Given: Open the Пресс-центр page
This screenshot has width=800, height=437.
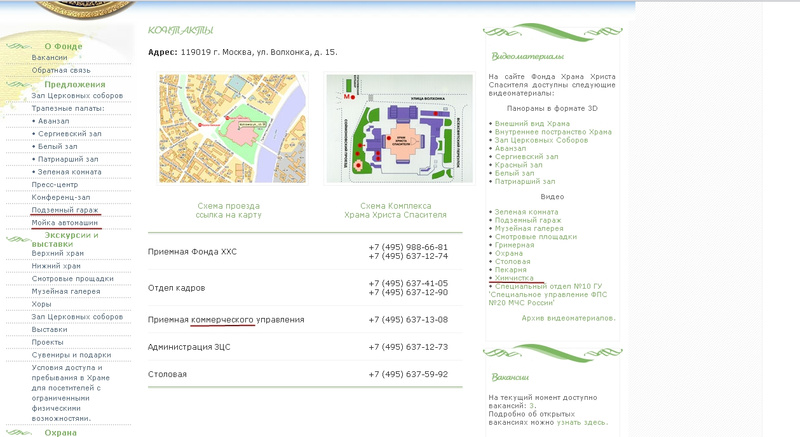Looking at the screenshot, I should point(55,185).
